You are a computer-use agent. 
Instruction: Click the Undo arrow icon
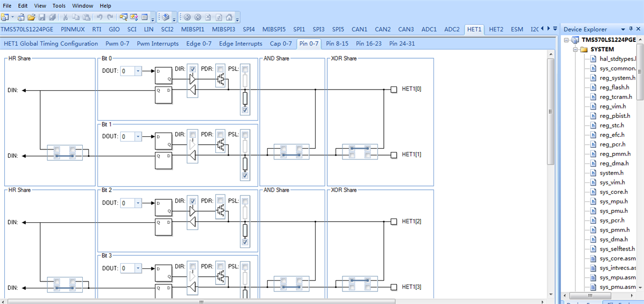[x=99, y=17]
